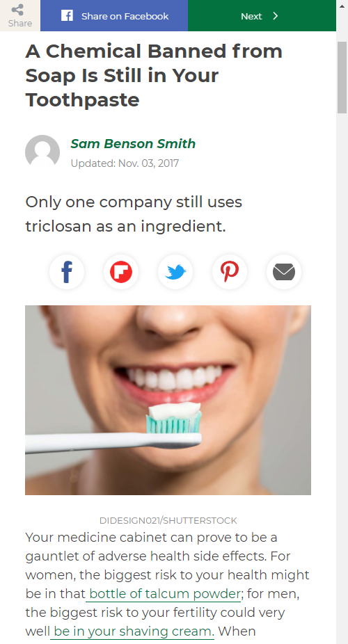Click the toothbrush smile article image
The image size is (348, 644).
click(x=168, y=400)
